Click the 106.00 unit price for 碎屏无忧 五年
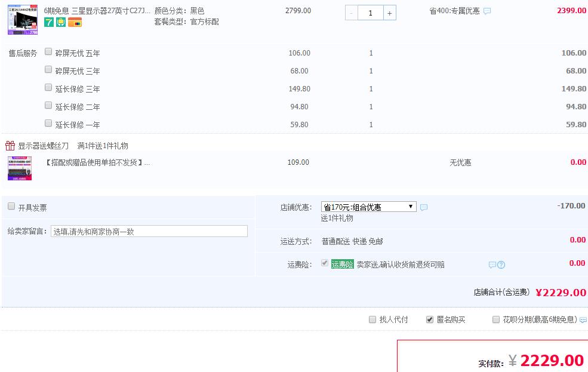This screenshot has width=588, height=372. coord(299,53)
